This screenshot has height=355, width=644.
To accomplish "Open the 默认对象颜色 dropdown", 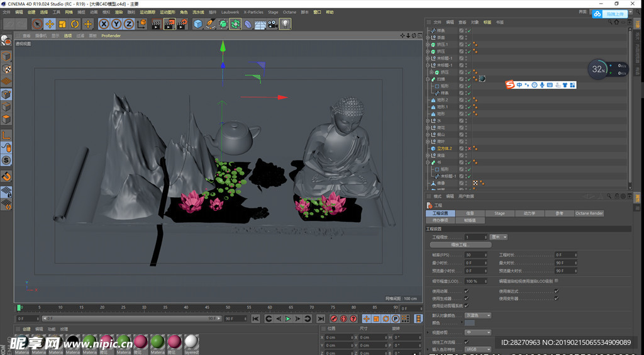I will coord(479,315).
